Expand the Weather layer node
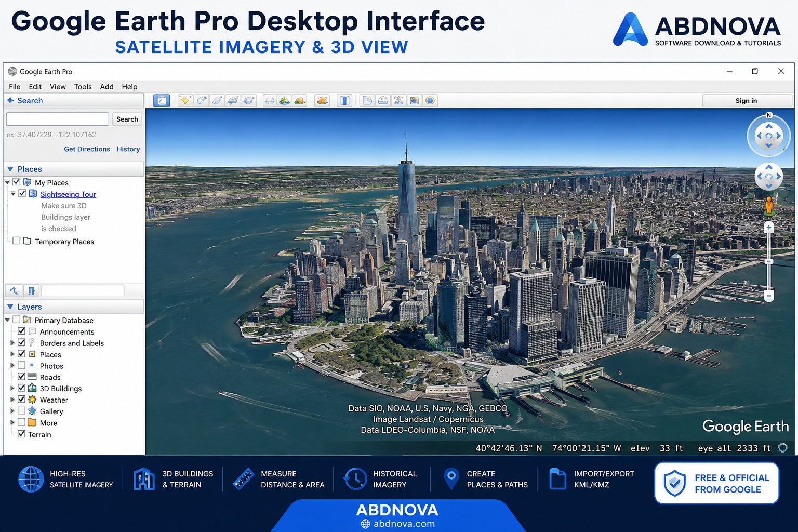 click(x=12, y=400)
